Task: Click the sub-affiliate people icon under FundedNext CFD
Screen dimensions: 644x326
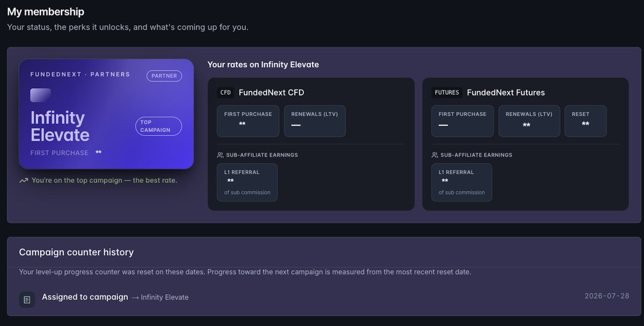Action: [x=220, y=155]
